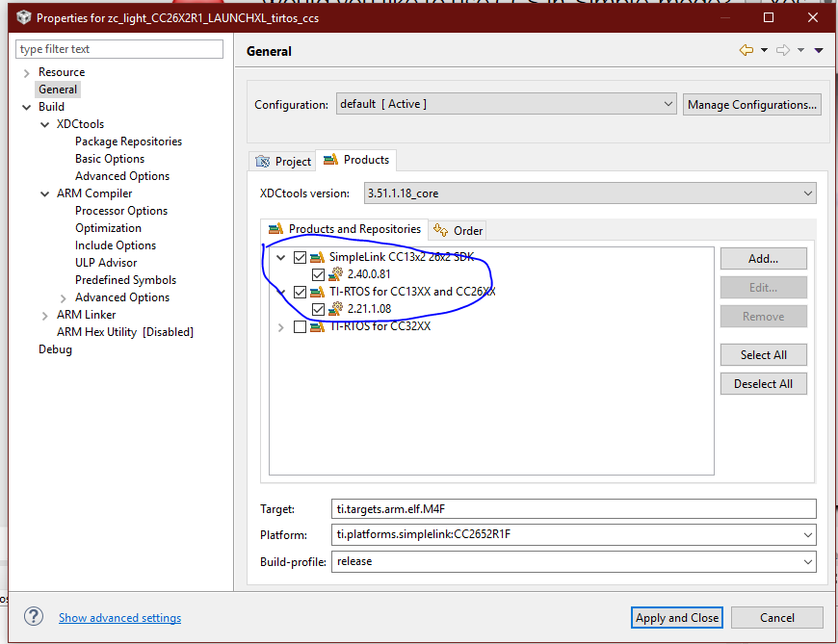Image resolution: width=838 pixels, height=644 pixels.
Task: Click the Cancel button
Action: click(x=777, y=618)
